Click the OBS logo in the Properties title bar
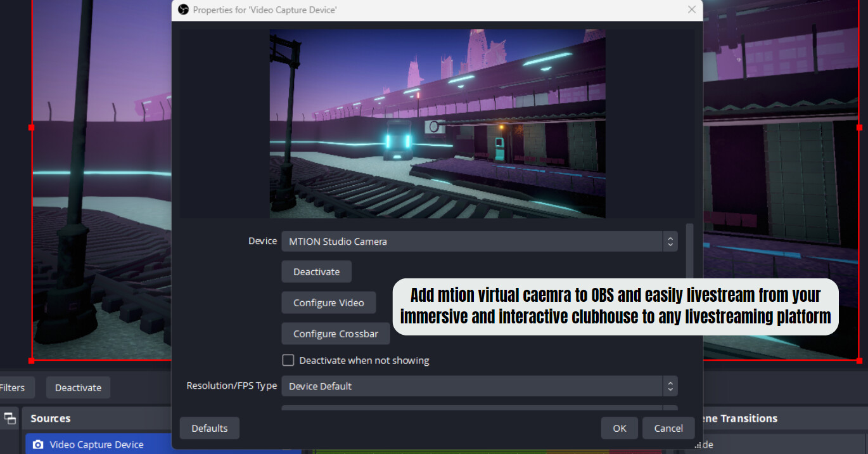The height and width of the screenshot is (454, 868). click(183, 10)
